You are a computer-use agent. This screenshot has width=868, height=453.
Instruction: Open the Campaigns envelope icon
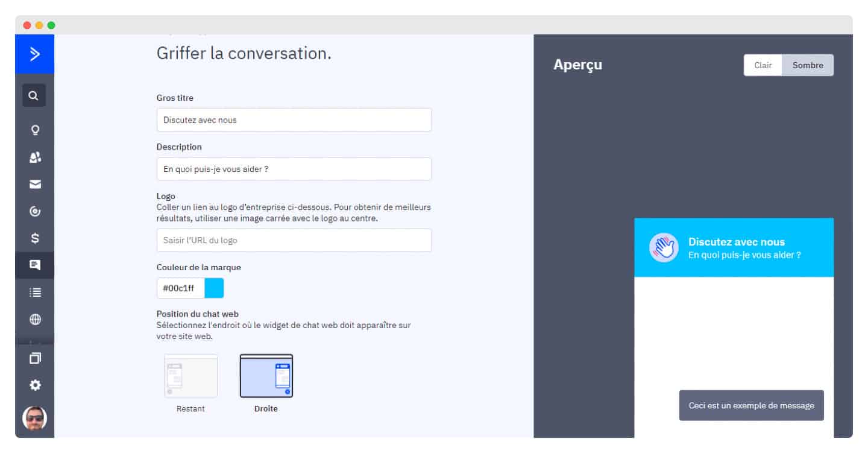(35, 184)
